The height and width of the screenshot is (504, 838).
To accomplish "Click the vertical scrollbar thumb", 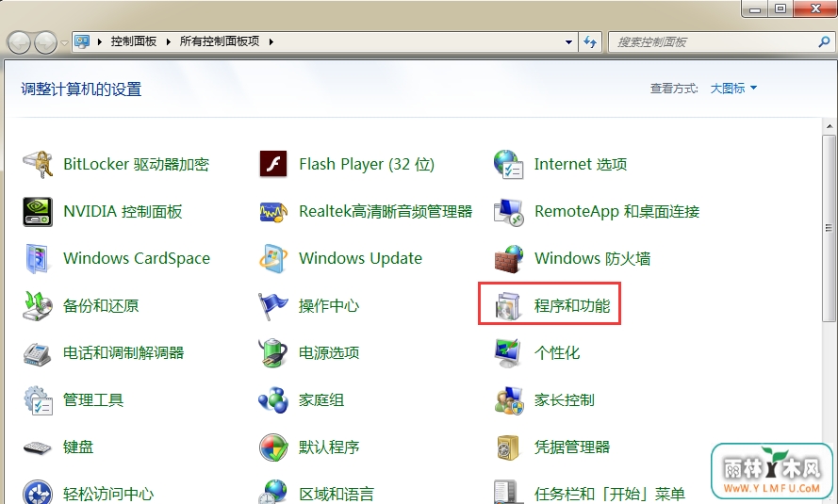I will click(x=829, y=229).
